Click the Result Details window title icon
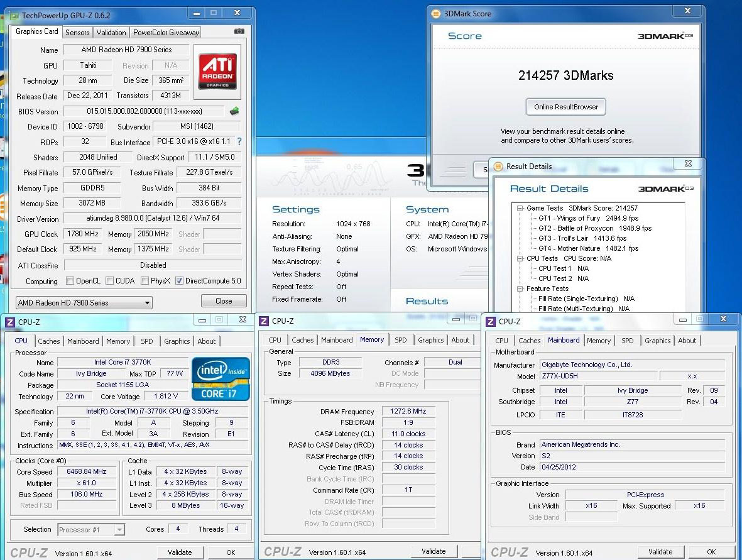Image resolution: width=742 pixels, height=560 pixels. click(498, 167)
